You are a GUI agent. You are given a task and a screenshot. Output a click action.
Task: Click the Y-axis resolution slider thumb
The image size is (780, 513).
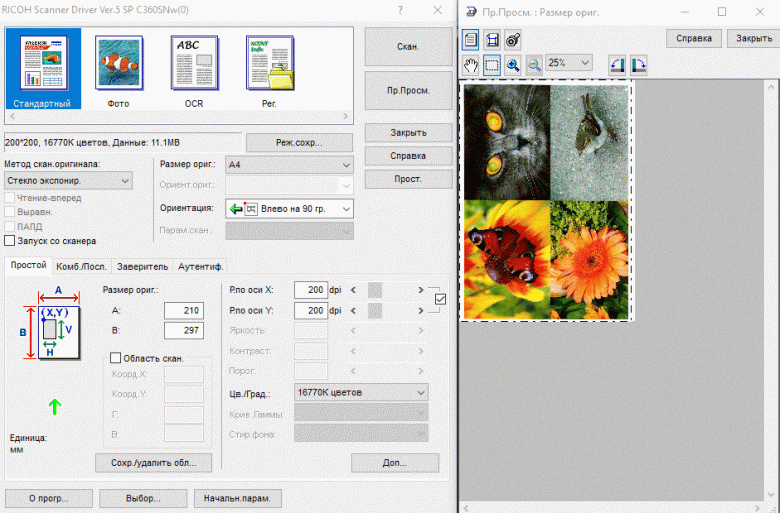coord(375,310)
